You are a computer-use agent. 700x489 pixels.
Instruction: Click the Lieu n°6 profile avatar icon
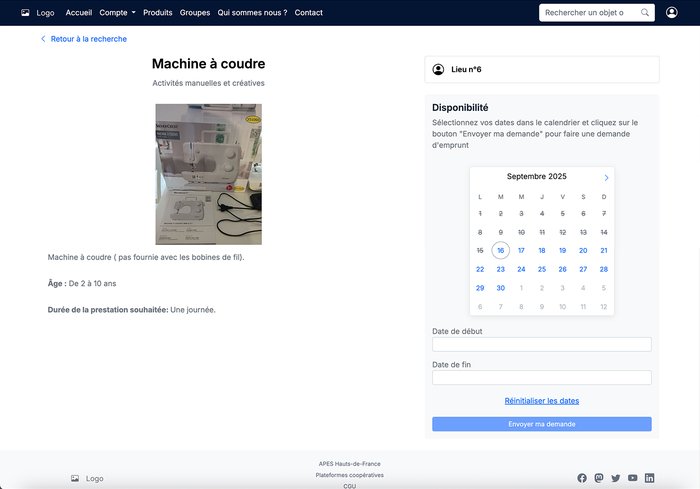[x=438, y=69]
